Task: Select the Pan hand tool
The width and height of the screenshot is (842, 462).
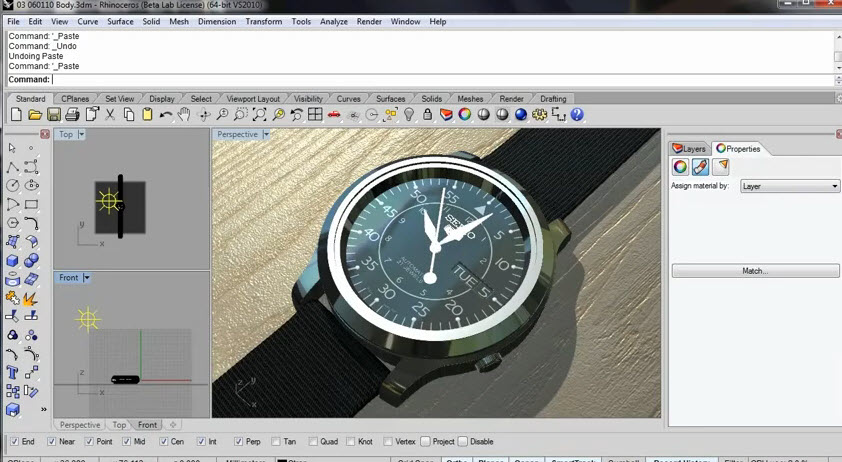Action: 184,114
